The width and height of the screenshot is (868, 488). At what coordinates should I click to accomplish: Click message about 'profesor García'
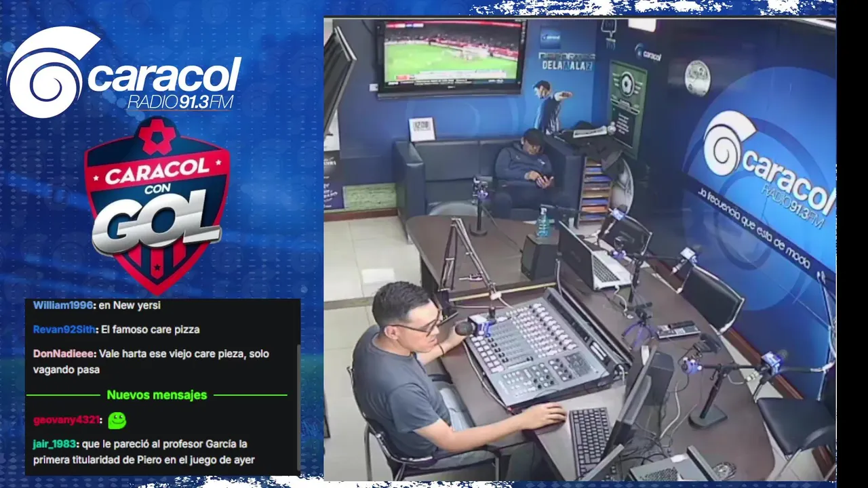point(144,452)
